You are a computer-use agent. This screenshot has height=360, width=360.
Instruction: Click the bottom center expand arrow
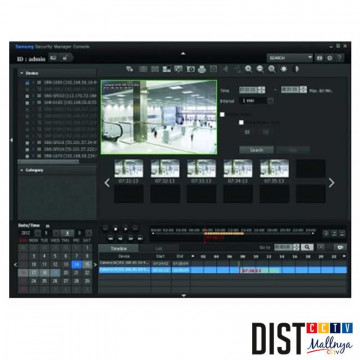183,295
